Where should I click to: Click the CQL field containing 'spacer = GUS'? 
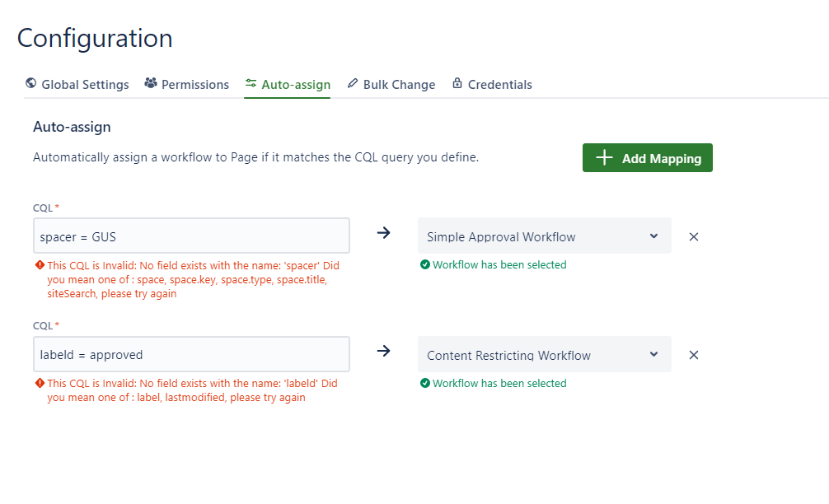(x=191, y=236)
